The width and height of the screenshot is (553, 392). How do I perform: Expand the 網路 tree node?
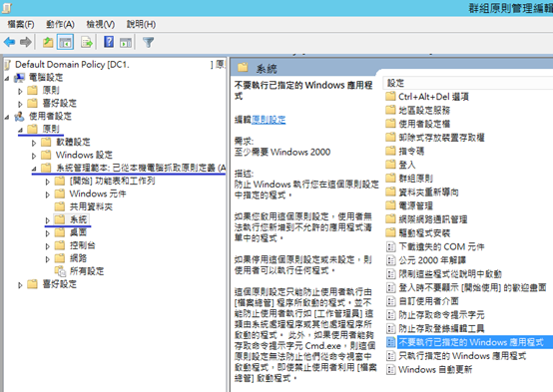tap(48, 259)
